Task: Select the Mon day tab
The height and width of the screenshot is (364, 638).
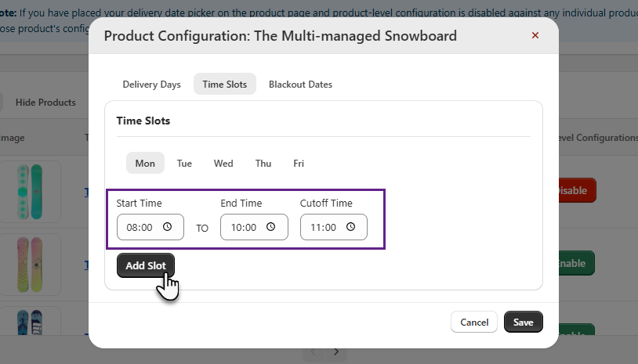Action: pos(145,164)
